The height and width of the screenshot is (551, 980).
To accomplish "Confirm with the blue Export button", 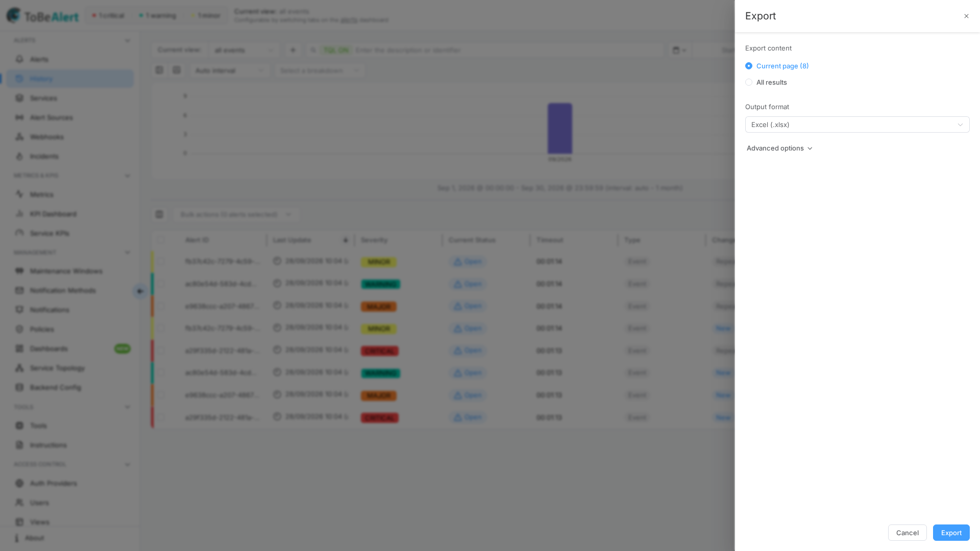I will 951,533.
